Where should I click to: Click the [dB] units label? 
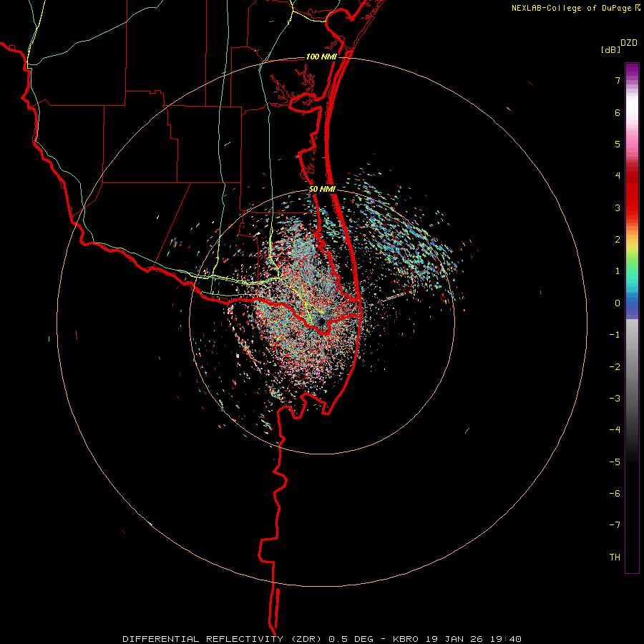[x=610, y=49]
